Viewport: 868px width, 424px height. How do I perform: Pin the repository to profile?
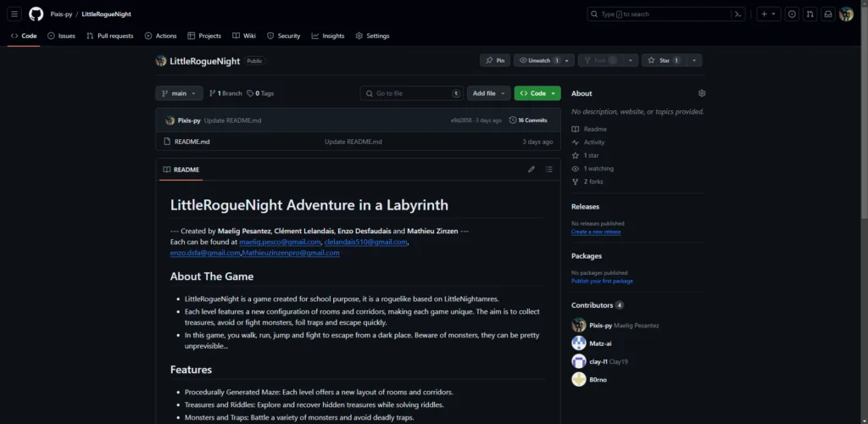(x=495, y=60)
